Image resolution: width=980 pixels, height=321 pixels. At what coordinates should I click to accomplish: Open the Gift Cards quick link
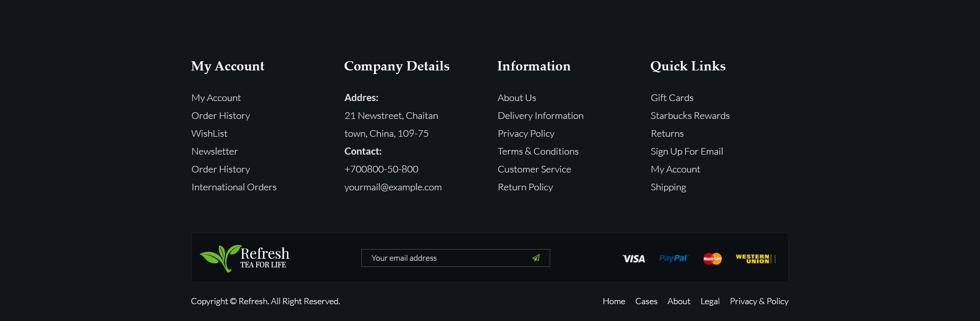click(672, 98)
